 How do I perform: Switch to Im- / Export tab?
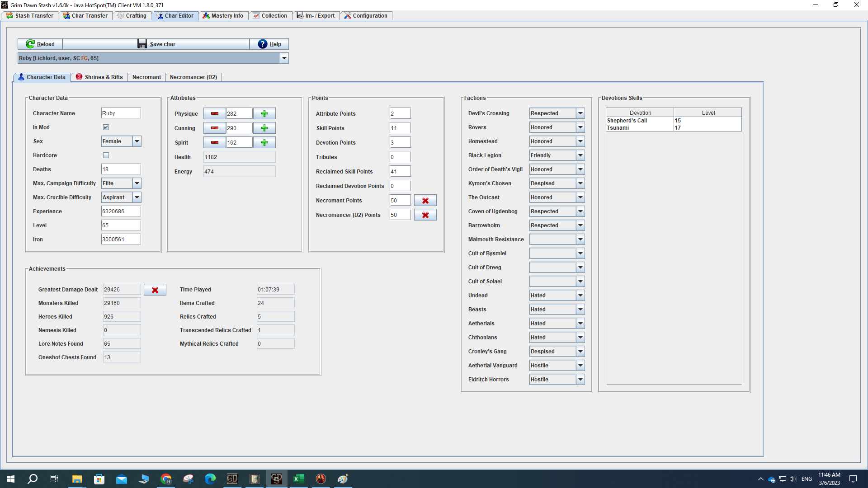316,16
